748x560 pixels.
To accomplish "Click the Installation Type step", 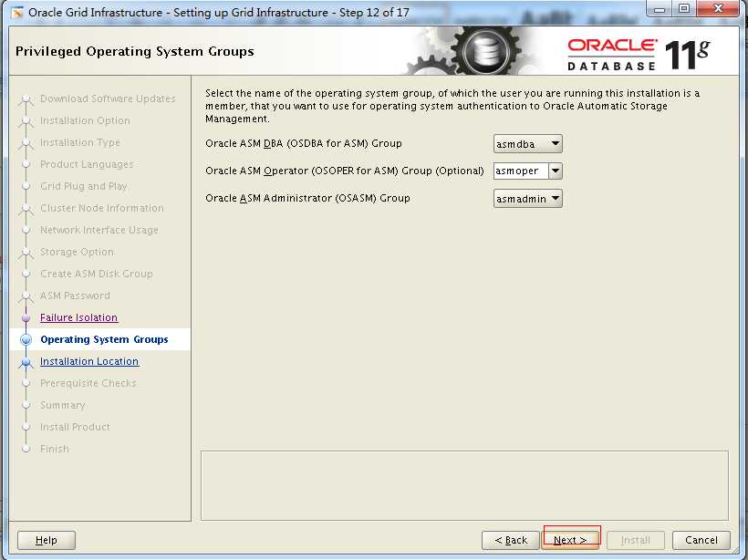I will [80, 142].
